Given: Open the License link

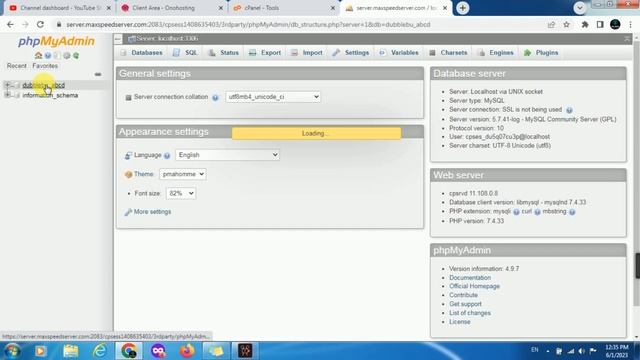Looking at the screenshot, I should coord(460,322).
